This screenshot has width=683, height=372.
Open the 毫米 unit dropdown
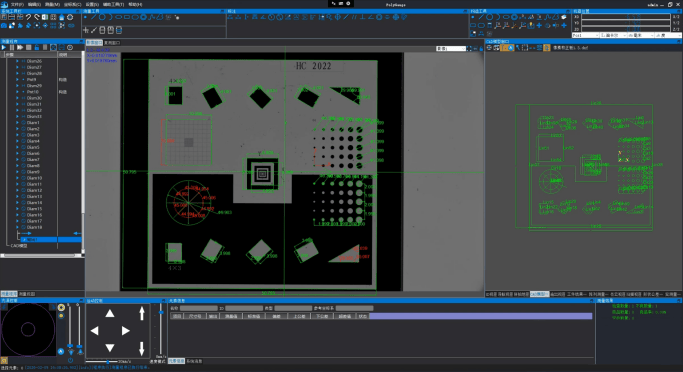pos(640,35)
